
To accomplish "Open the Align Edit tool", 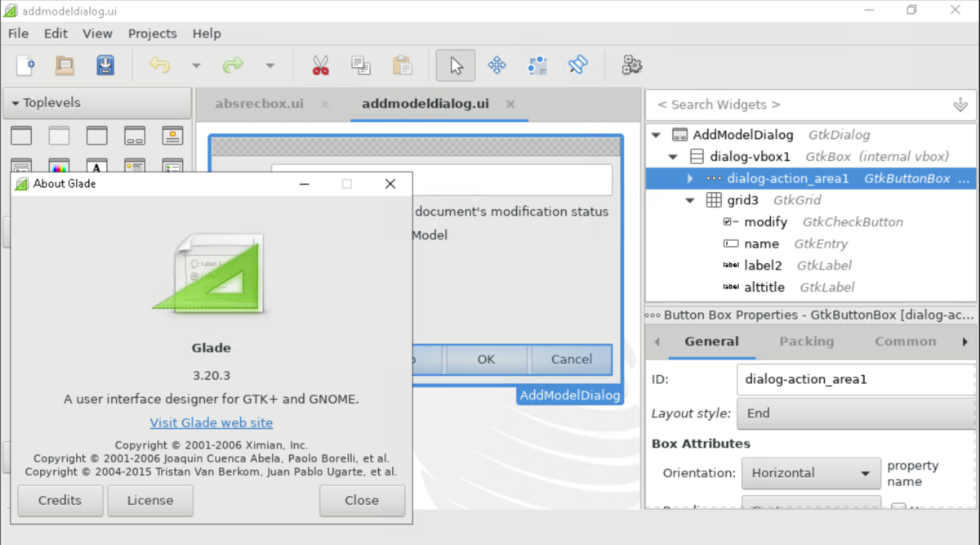I will [x=537, y=65].
